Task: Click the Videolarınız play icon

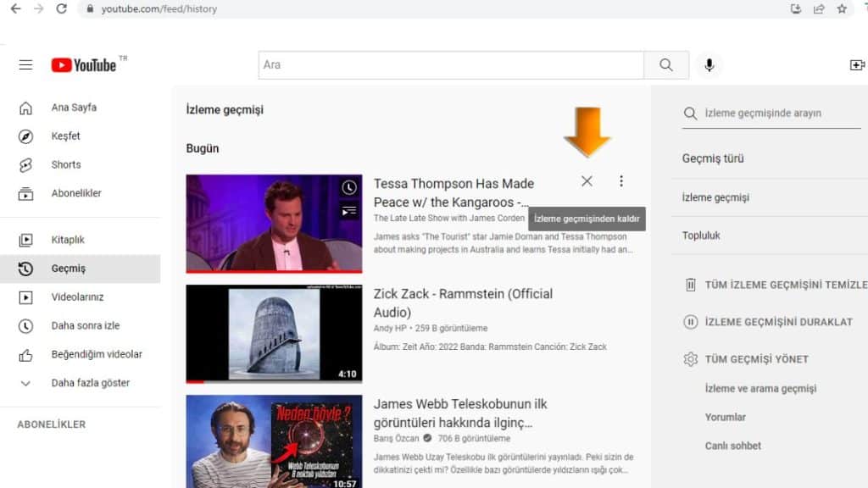Action: [x=25, y=297]
